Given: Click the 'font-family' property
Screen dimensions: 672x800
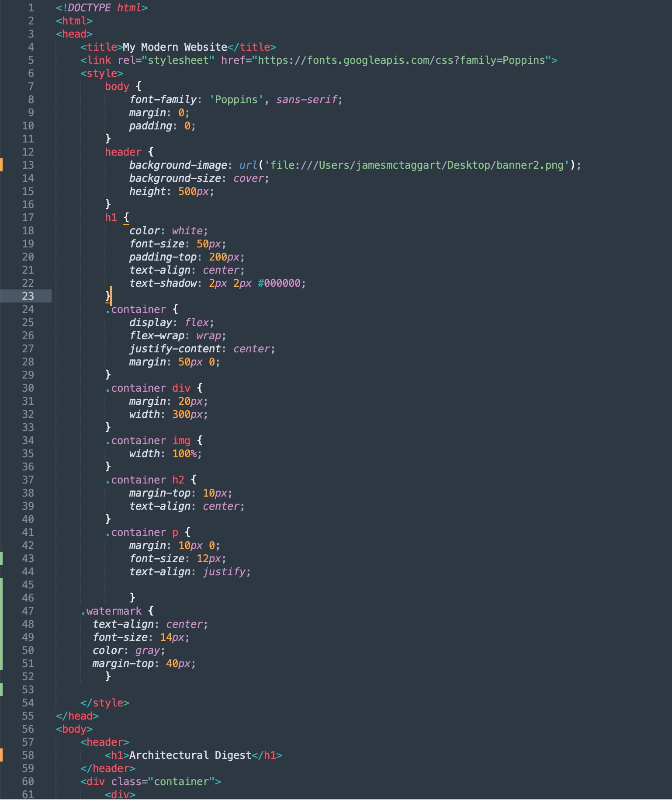Looking at the screenshot, I should 163,99.
